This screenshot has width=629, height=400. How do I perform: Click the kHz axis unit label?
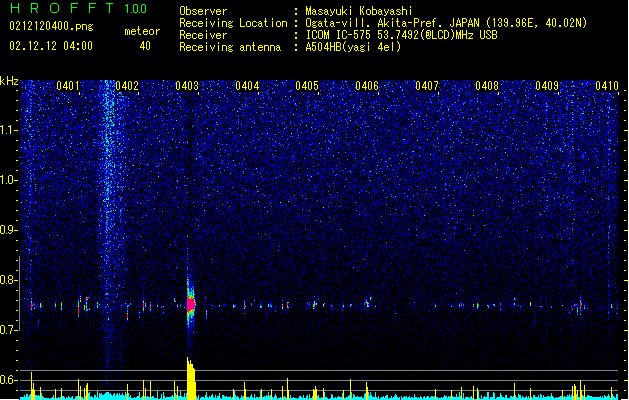click(9, 81)
